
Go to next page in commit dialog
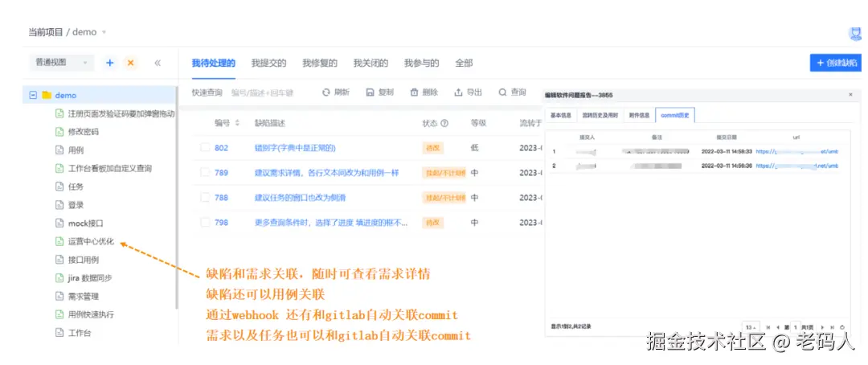(x=822, y=327)
